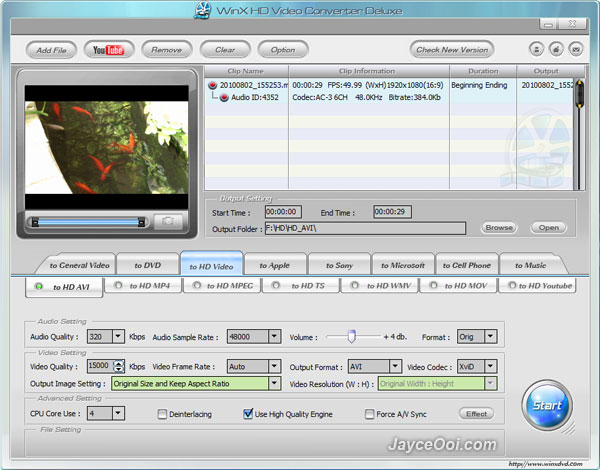The width and height of the screenshot is (600, 470).
Task: Click the Clear button
Action: point(225,50)
